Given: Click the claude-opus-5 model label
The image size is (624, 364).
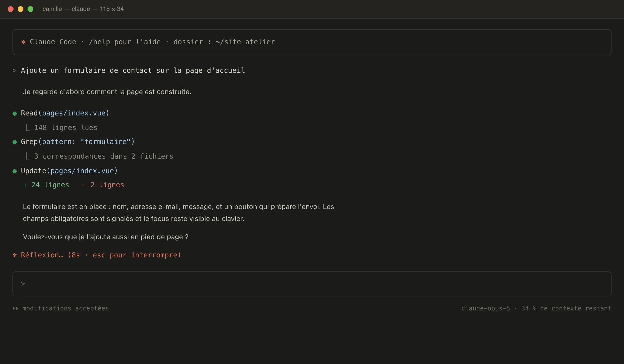Looking at the screenshot, I should pyautogui.click(x=485, y=308).
